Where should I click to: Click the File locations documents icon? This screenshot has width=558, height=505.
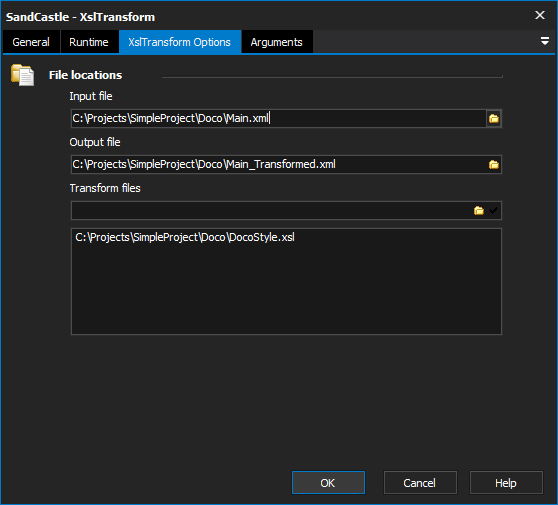click(x=22, y=75)
